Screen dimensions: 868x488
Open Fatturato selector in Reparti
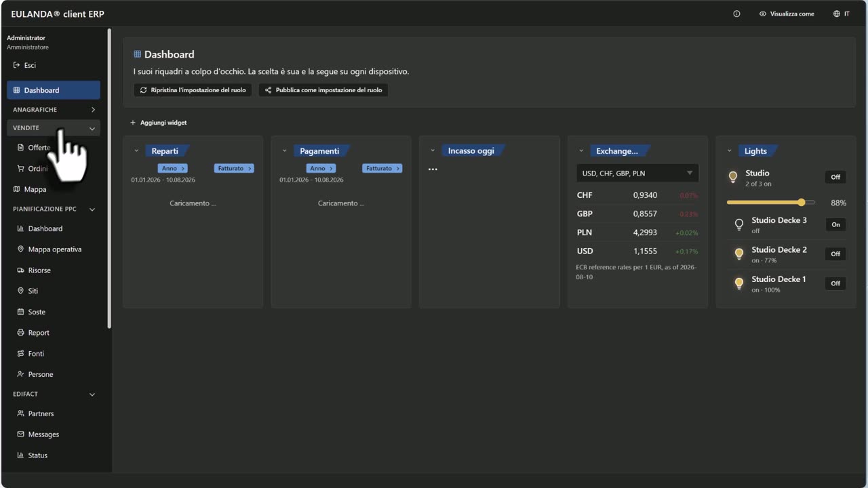234,168
